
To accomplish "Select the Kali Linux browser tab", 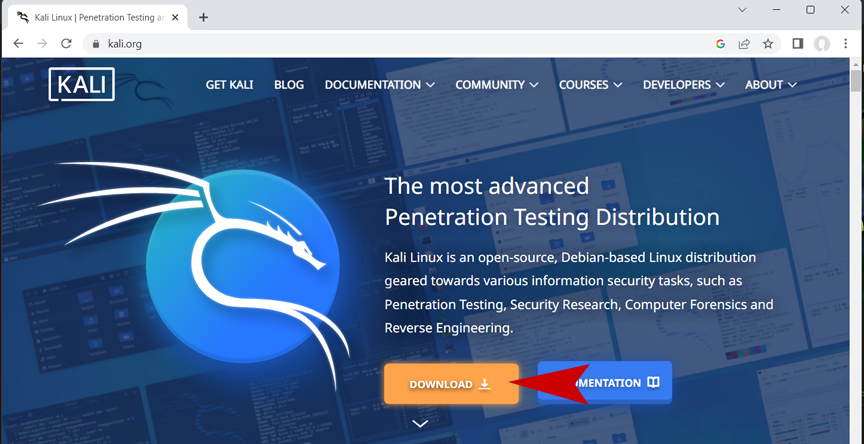I will click(x=96, y=18).
